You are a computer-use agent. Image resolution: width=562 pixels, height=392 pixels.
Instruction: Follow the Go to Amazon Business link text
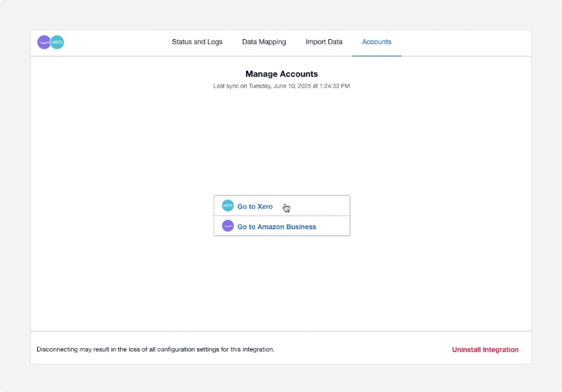277,227
